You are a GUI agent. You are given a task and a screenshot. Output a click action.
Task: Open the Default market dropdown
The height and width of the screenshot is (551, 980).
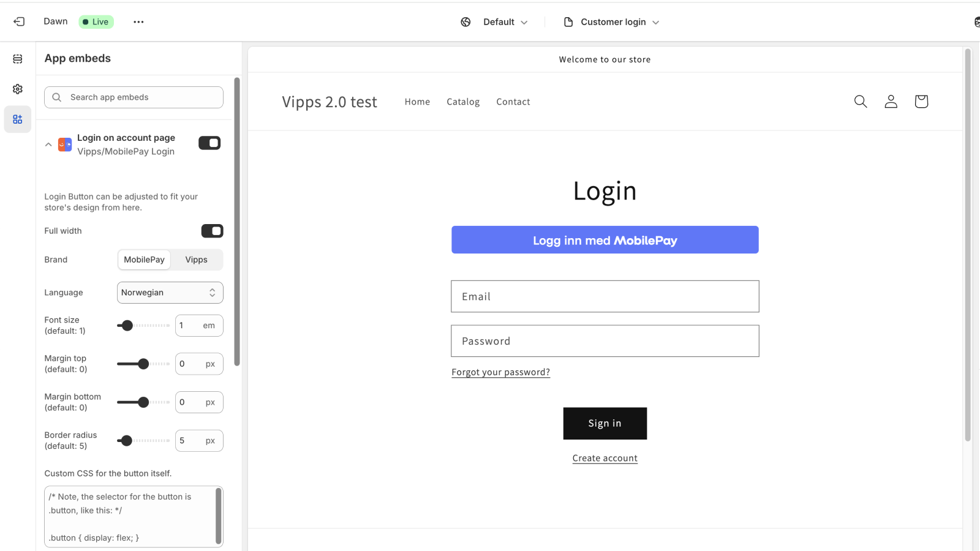(x=505, y=22)
